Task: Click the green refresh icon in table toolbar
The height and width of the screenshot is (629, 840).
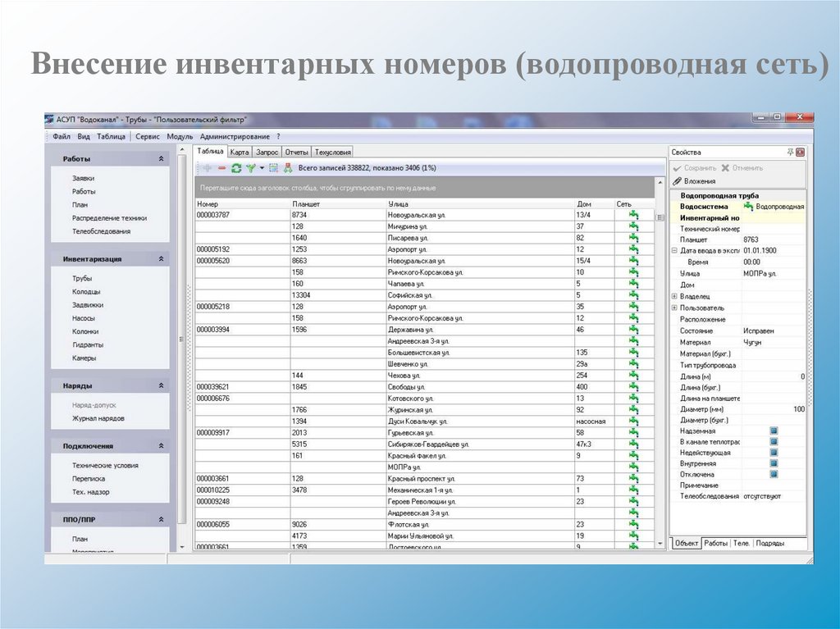Action: (x=236, y=168)
